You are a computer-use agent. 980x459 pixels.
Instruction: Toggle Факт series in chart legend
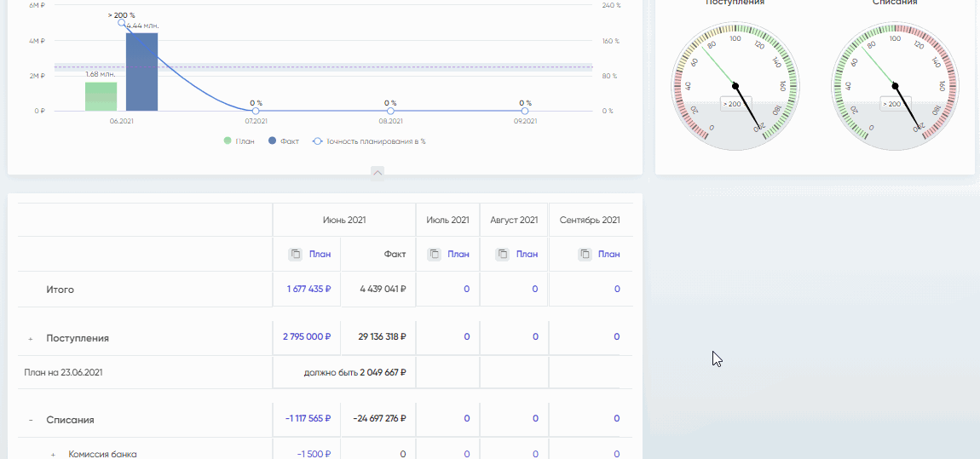pyautogui.click(x=284, y=141)
